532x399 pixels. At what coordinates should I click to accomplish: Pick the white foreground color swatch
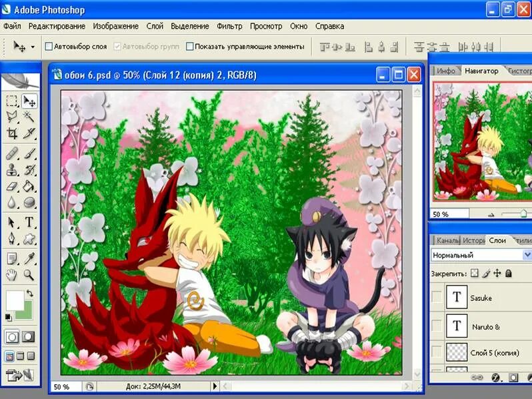pos(14,300)
